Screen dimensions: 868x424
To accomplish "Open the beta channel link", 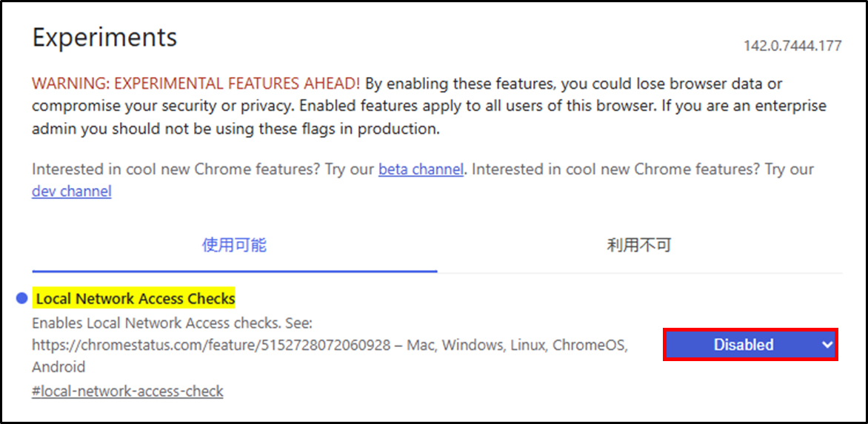I will click(x=421, y=169).
